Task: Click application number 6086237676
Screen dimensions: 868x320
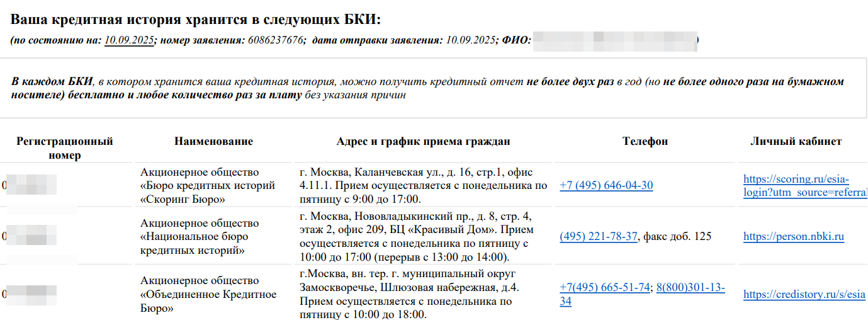Action: [276, 40]
